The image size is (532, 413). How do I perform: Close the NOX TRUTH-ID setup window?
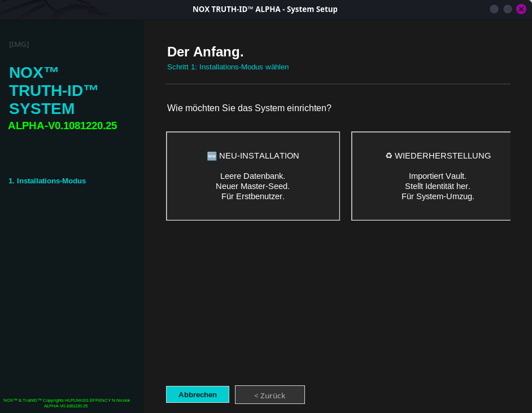[x=521, y=9]
